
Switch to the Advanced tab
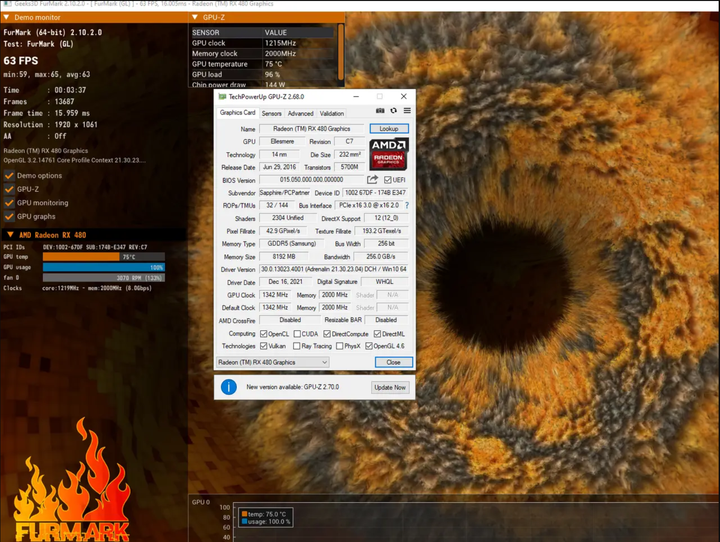click(x=300, y=113)
